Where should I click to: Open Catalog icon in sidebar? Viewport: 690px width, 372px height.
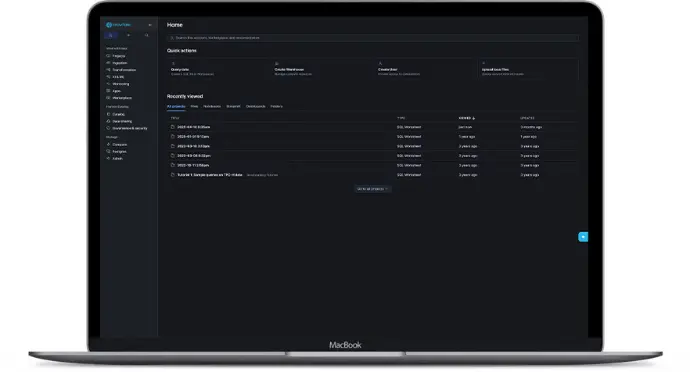(108, 114)
